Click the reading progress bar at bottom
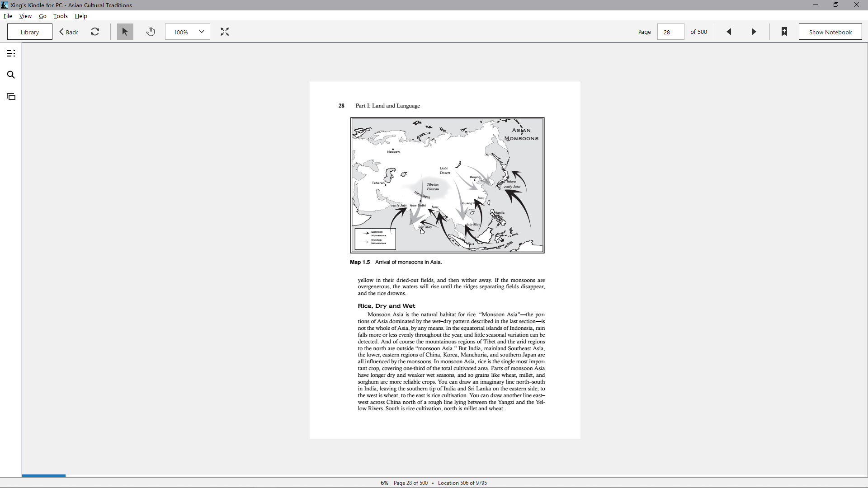The height and width of the screenshot is (488, 868). pos(445,475)
